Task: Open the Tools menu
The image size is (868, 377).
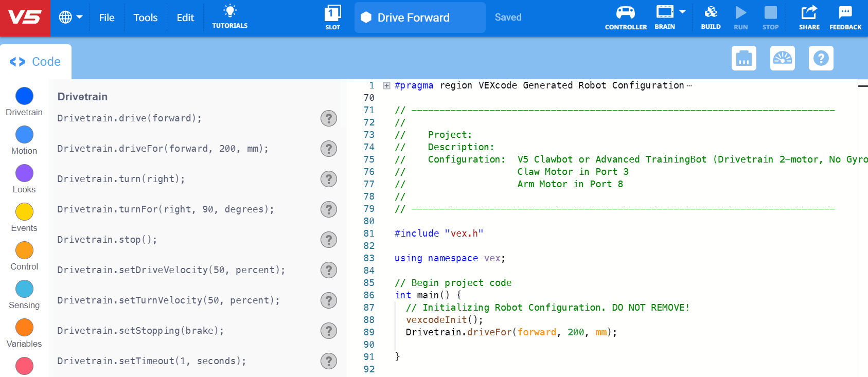Action: tap(145, 18)
